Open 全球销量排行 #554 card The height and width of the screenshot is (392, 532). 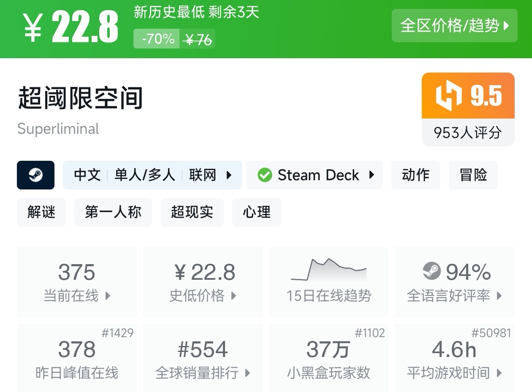pyautogui.click(x=203, y=358)
